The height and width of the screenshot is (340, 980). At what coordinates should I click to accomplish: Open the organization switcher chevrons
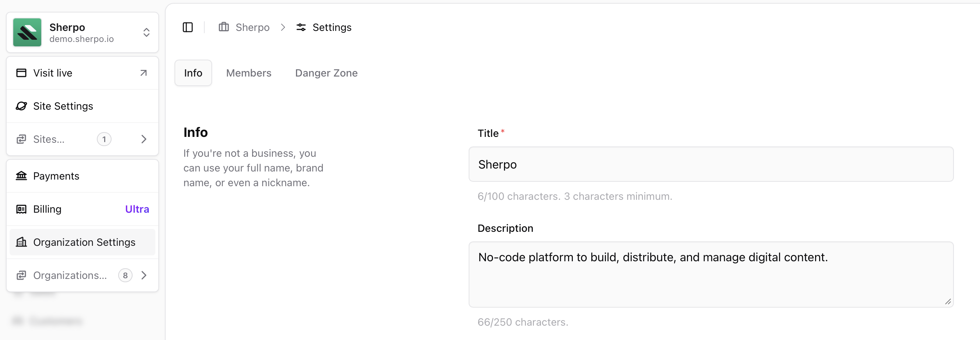point(146,32)
